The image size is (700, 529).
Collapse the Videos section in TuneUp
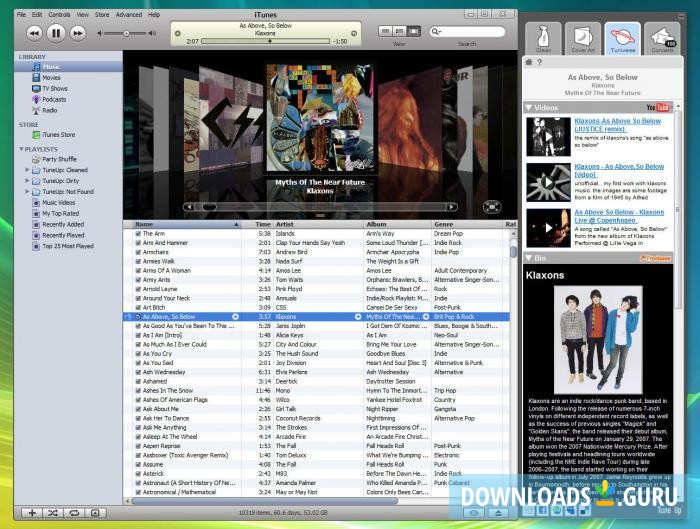529,108
